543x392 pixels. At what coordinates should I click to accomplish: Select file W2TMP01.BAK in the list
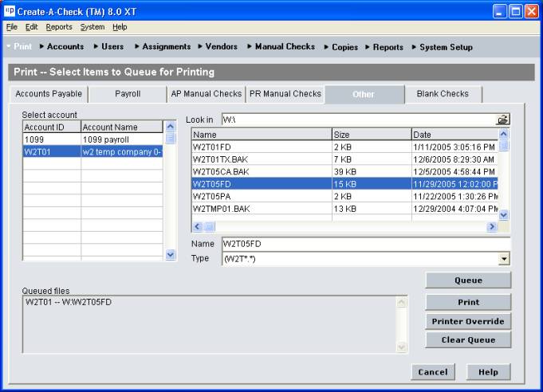click(x=344, y=209)
